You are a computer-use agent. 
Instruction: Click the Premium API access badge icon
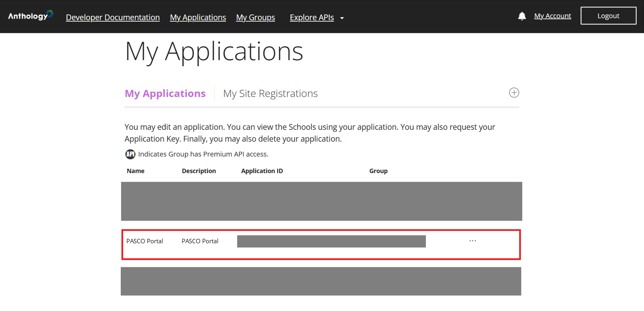pyautogui.click(x=130, y=154)
